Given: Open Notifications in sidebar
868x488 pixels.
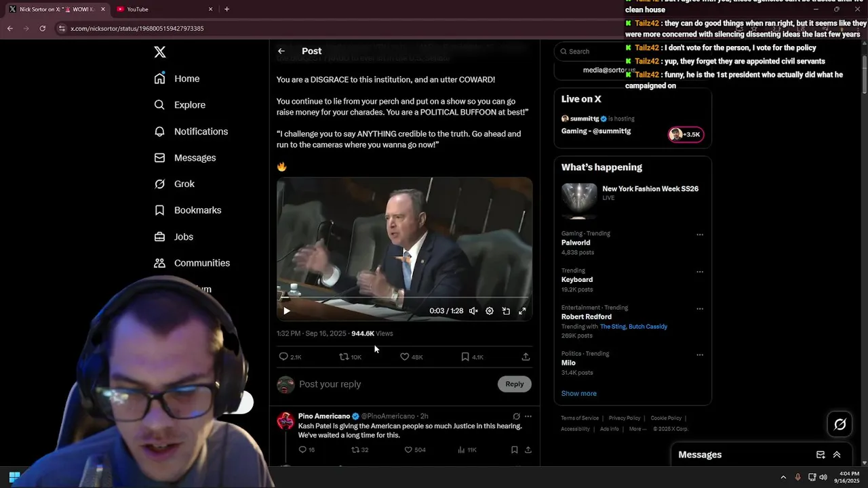Looking at the screenshot, I should [191, 131].
